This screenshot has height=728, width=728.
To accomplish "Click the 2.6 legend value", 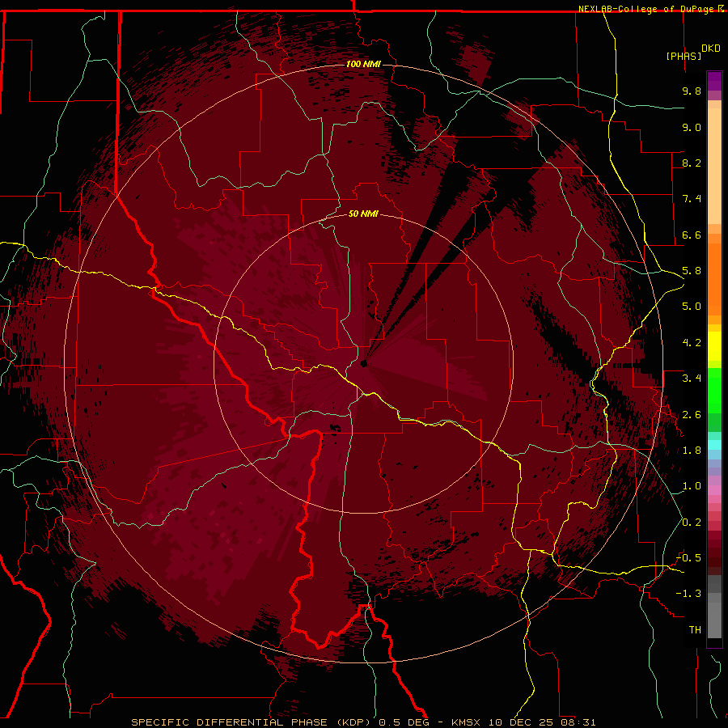I will [692, 415].
